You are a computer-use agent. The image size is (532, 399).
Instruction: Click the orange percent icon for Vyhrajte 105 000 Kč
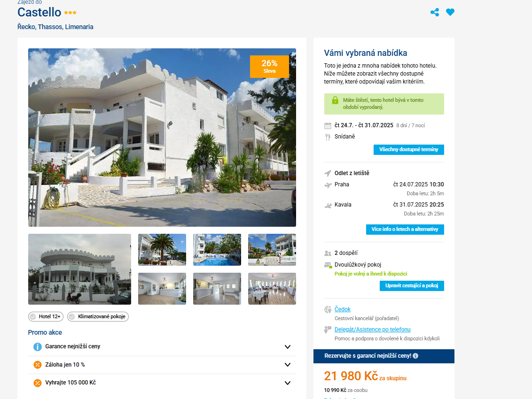point(37,383)
